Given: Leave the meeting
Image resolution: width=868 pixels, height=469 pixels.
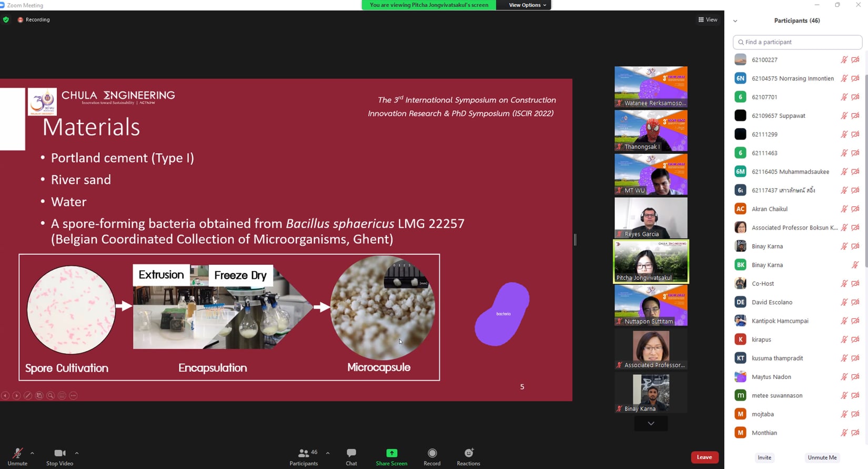Looking at the screenshot, I should 704,457.
